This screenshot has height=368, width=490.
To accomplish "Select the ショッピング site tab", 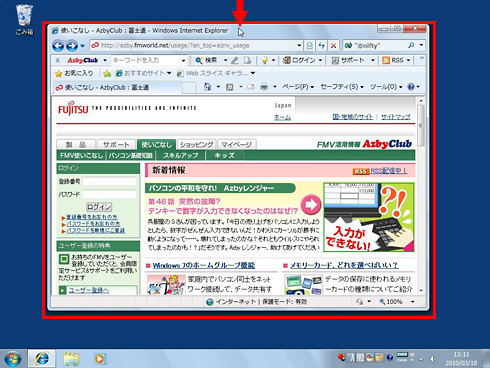I will coord(197,145).
